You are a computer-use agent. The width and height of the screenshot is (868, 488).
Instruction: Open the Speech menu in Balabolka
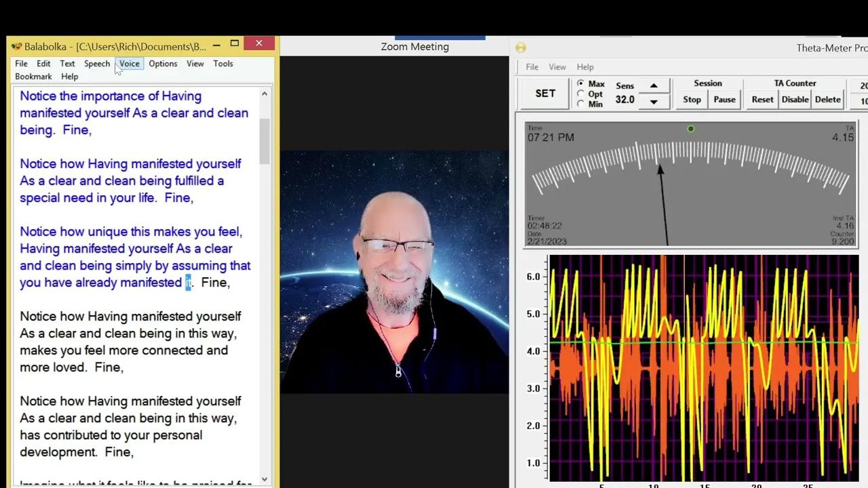(97, 64)
